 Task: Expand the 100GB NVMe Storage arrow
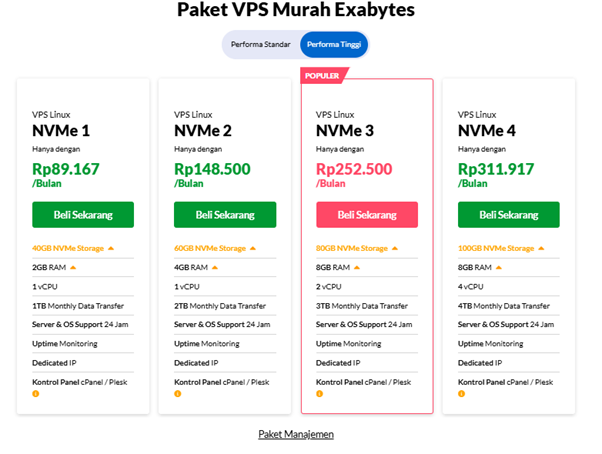[x=541, y=249]
